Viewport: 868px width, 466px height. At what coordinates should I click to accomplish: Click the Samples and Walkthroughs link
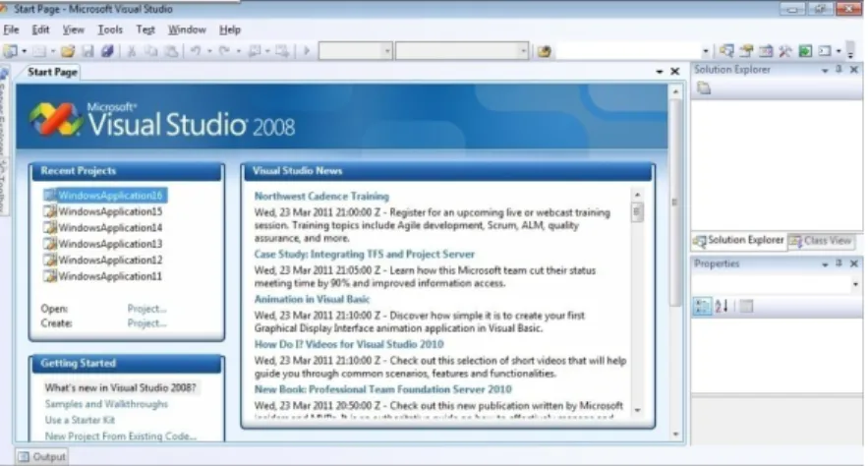[106, 404]
